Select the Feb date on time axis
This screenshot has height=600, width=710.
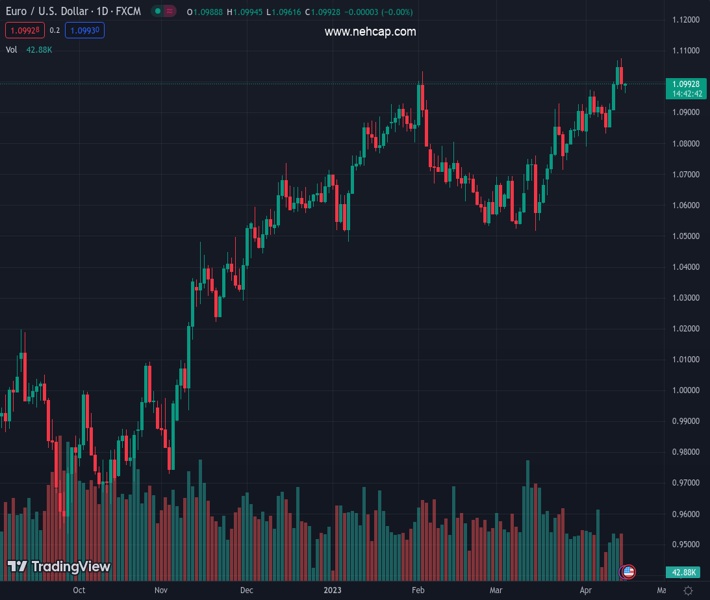click(418, 591)
